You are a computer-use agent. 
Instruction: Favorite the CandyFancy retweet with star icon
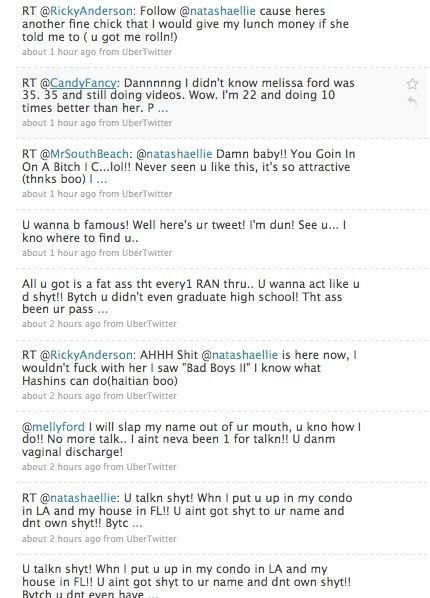click(412, 84)
